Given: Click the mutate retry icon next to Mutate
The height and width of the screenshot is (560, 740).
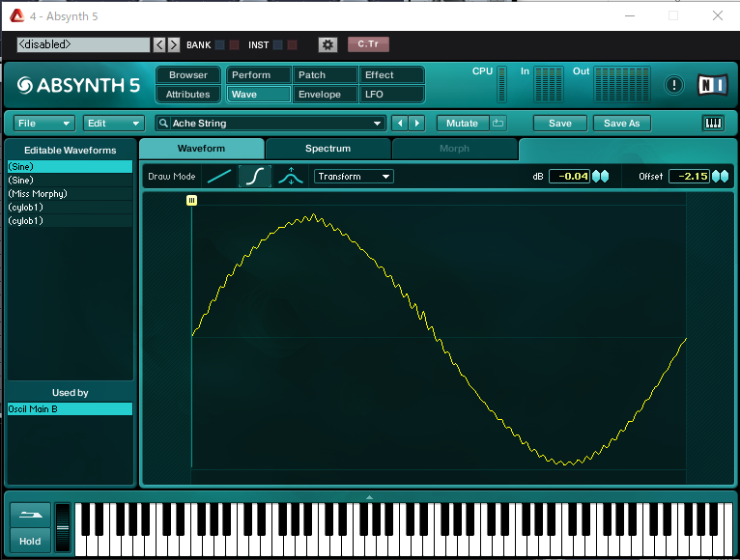Looking at the screenshot, I should 498,124.
